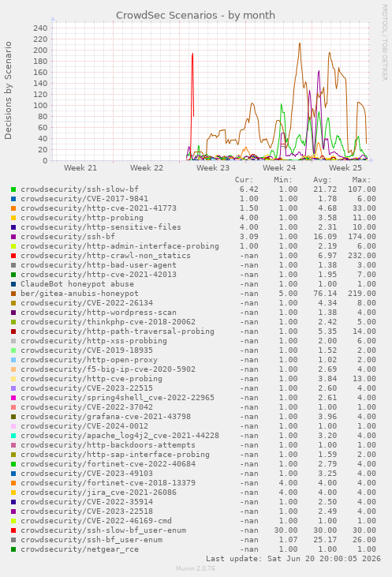Click the crowdsecurity/http-bad-user-agent label

99,265
